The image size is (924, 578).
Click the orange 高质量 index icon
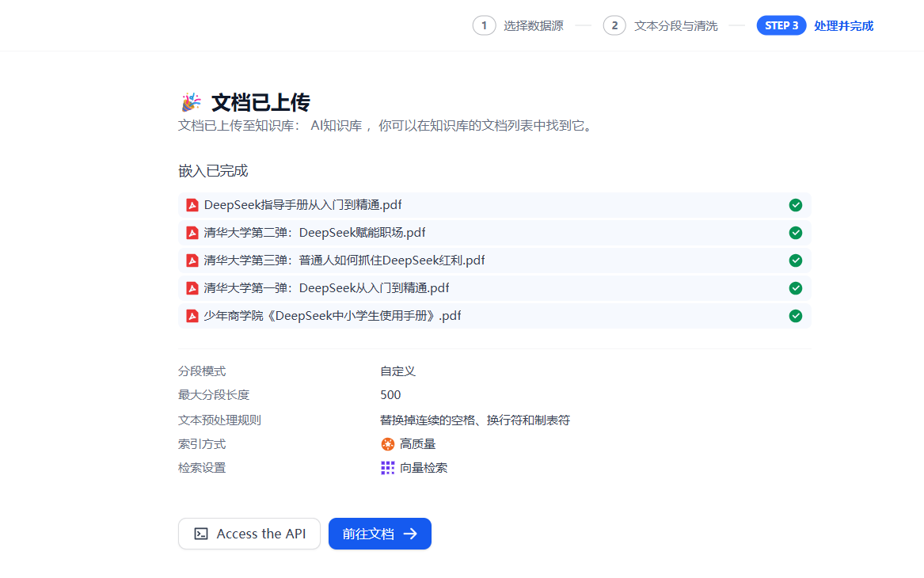point(388,444)
